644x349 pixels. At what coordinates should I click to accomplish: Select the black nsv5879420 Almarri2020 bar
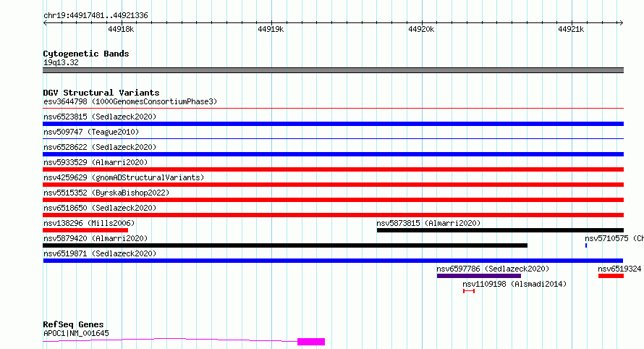pyautogui.click(x=285, y=245)
